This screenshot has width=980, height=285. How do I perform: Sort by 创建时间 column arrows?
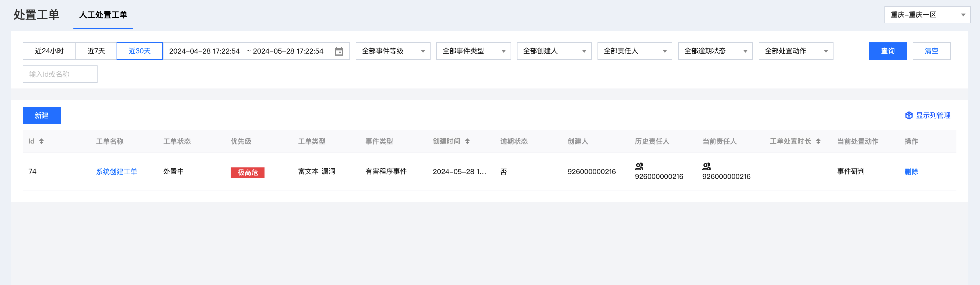(x=467, y=141)
